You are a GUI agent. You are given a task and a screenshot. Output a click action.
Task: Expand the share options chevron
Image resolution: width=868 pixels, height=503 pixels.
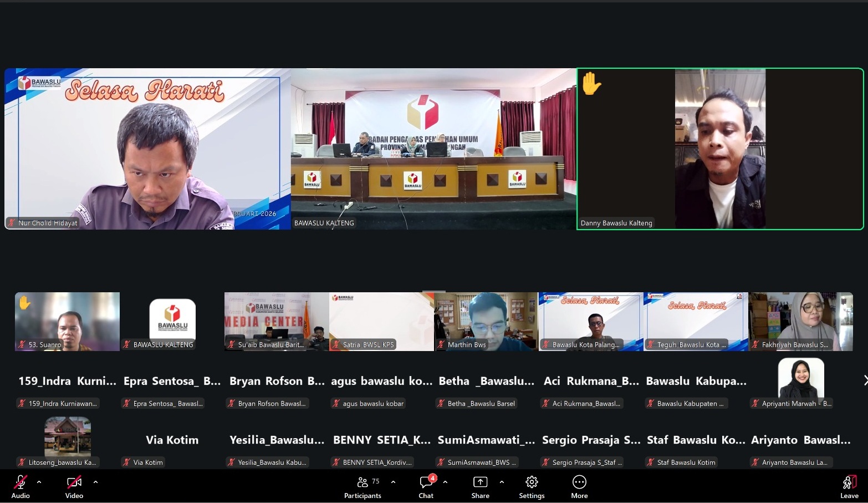click(502, 482)
